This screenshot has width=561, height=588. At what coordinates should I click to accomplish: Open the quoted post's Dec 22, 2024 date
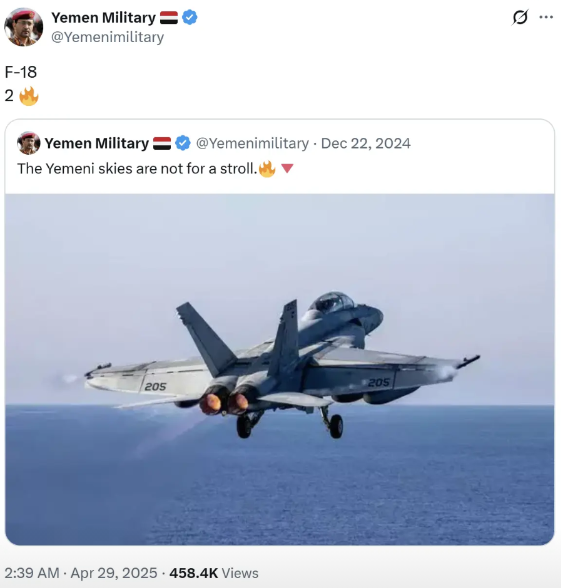366,143
